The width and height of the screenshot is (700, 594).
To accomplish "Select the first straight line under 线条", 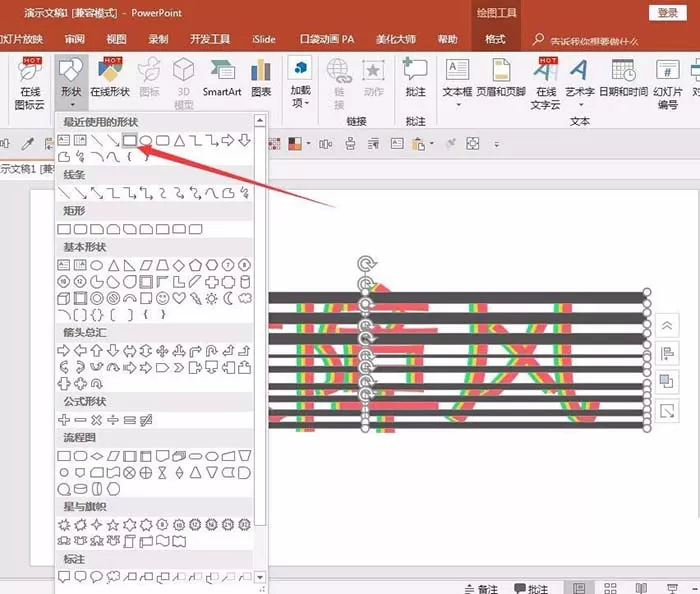I will 64,193.
